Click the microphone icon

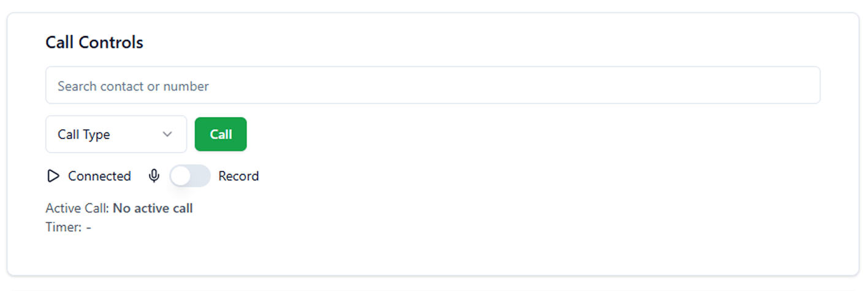click(x=154, y=176)
